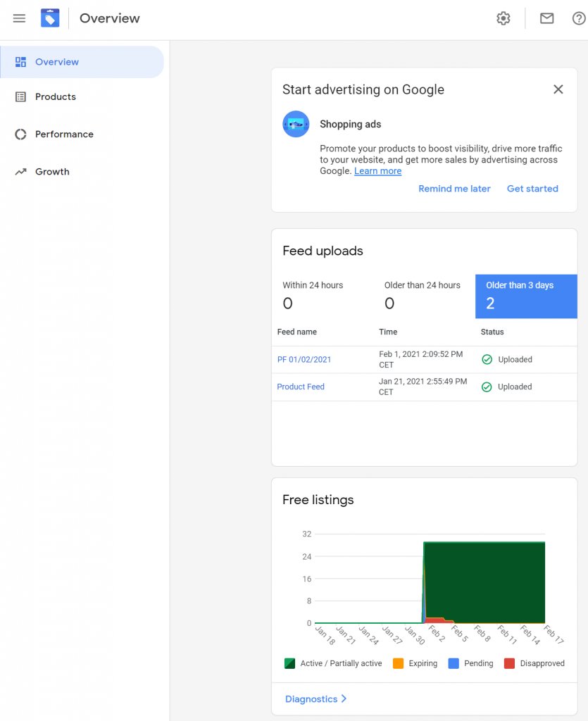Open the settings gear icon
The width and height of the screenshot is (588, 721).
[503, 18]
